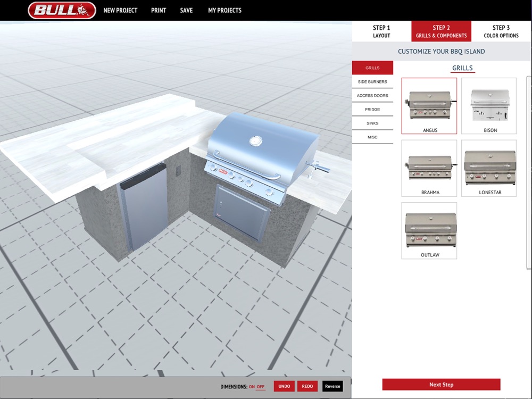
Task: Choose the Bison grill
Action: [489, 106]
